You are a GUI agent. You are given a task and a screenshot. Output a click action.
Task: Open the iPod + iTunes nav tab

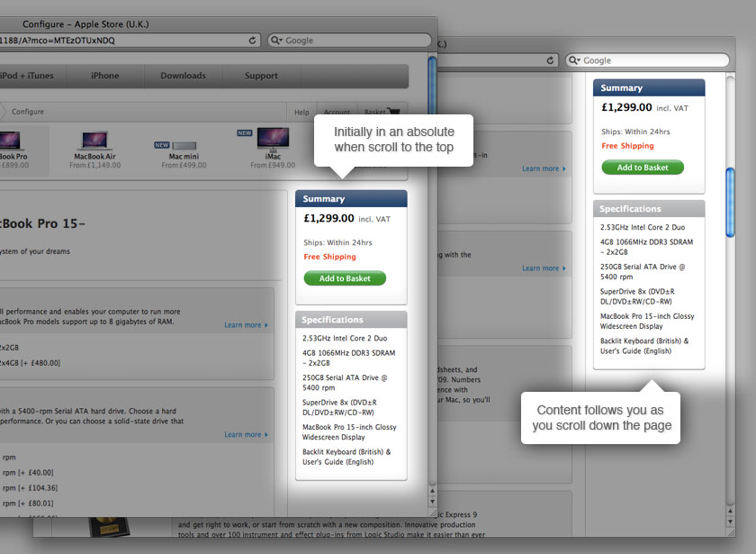point(27,76)
